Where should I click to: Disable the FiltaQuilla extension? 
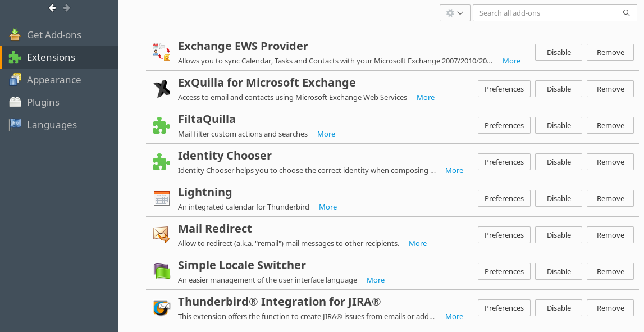(x=559, y=125)
